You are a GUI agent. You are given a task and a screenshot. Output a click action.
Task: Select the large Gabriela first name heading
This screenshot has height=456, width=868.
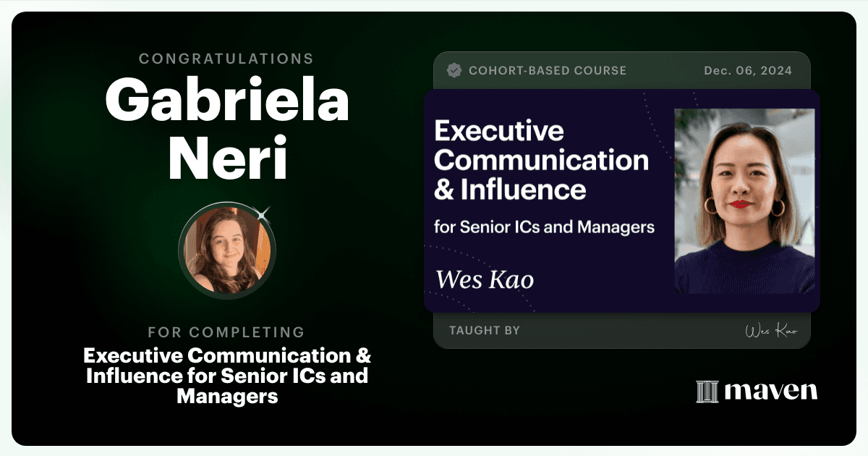227,101
